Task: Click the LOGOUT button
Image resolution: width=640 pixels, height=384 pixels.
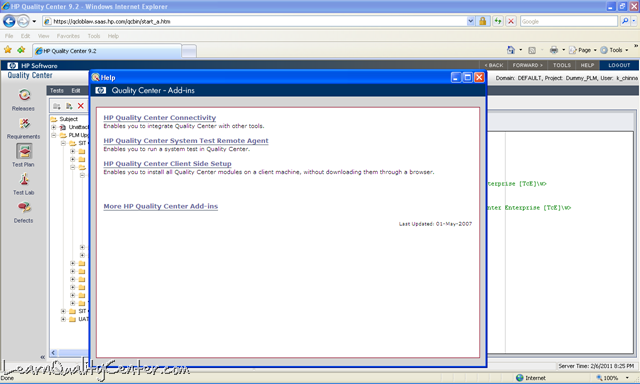Action: click(619, 65)
